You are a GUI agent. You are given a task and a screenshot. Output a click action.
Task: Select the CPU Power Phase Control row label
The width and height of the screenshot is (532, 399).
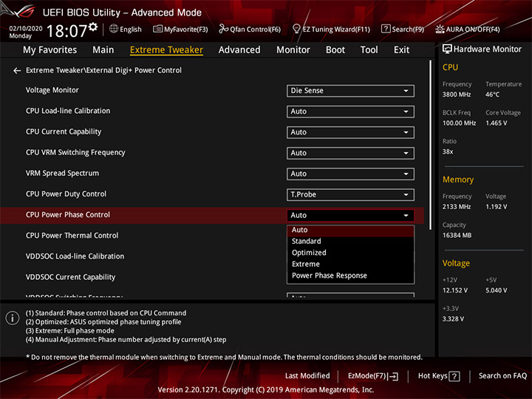pos(68,215)
